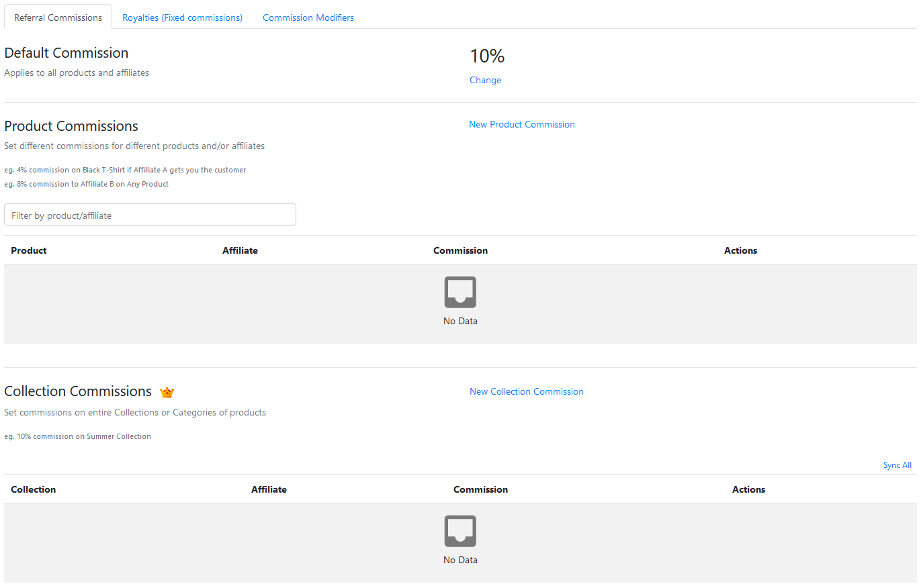Click the Affiliate column header in Product Commissions
Image resolution: width=921 pixels, height=588 pixels.
[240, 250]
